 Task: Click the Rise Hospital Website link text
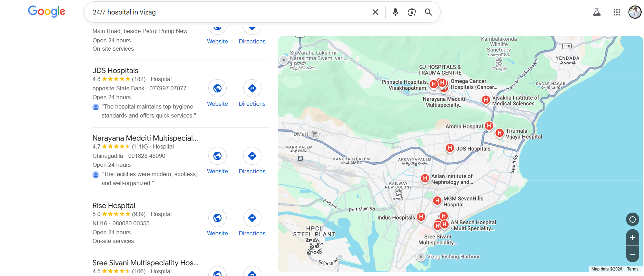point(217,233)
